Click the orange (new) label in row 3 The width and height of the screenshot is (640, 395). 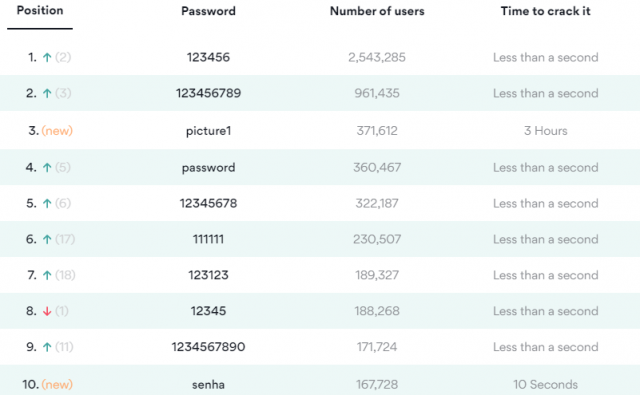(x=57, y=131)
